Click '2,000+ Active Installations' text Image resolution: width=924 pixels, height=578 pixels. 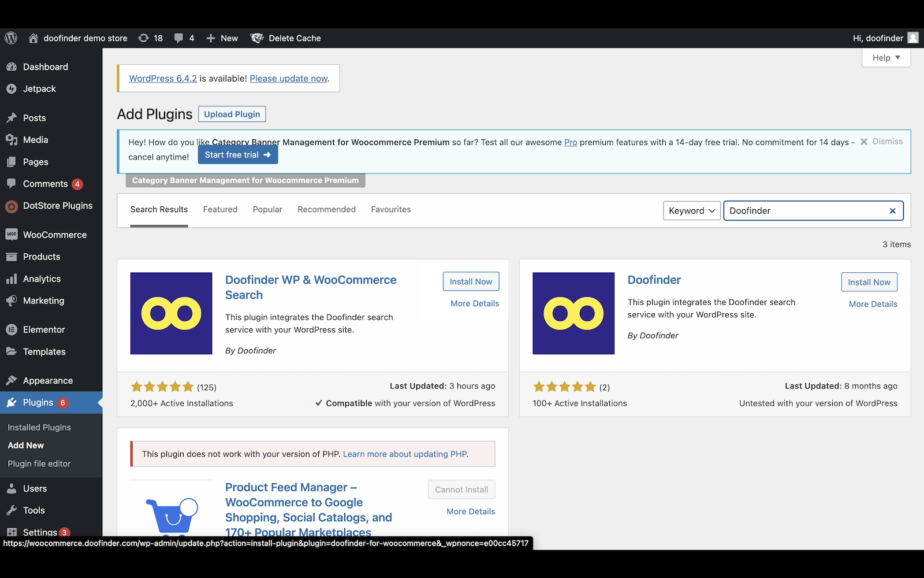182,403
